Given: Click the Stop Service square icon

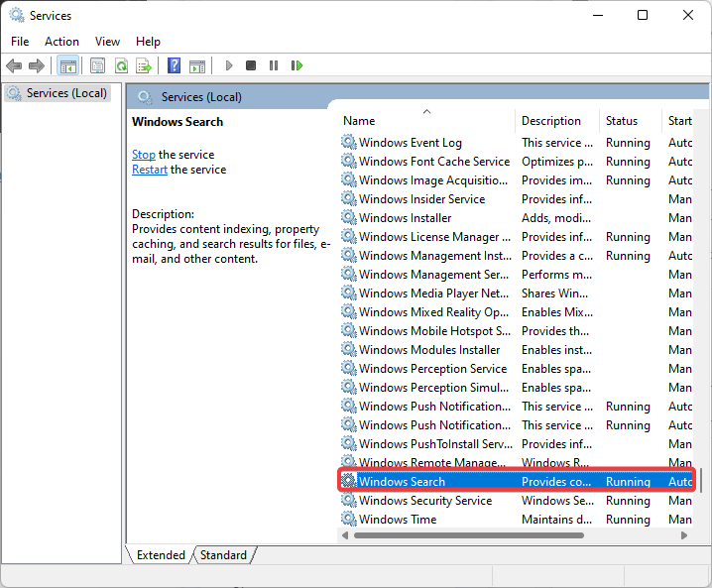Looking at the screenshot, I should [x=251, y=65].
